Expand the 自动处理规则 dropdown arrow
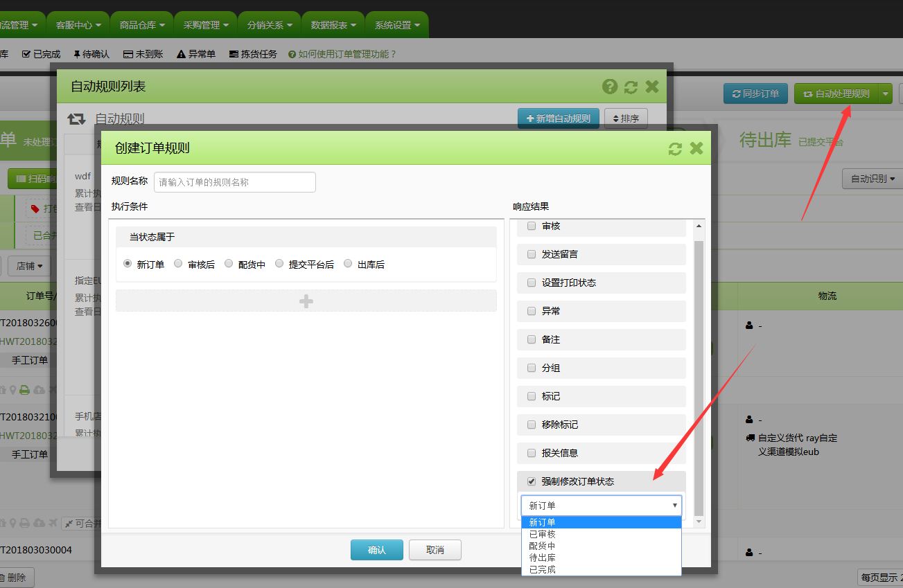 click(885, 93)
